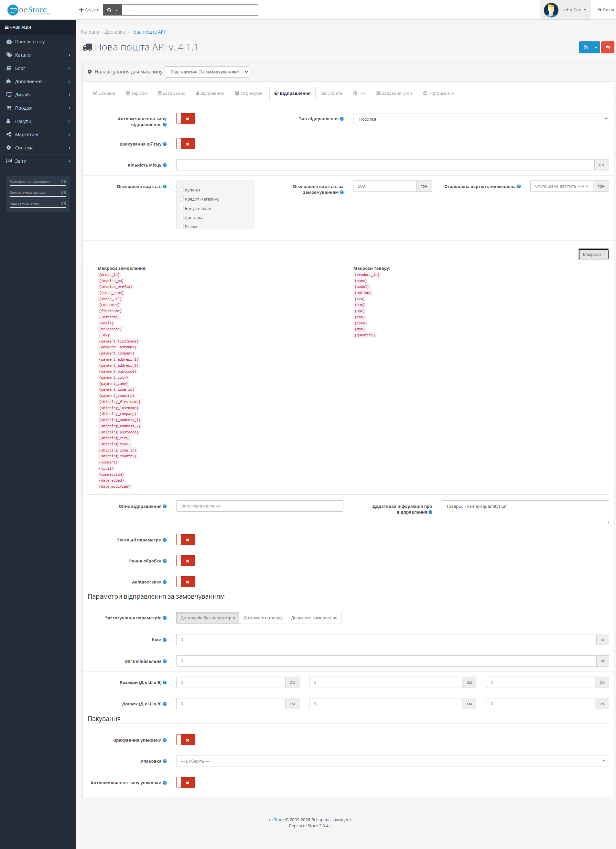Screen dimensions: 616x849
Task: Click help icon beside Оголошена вартість мінімальна
Action: [x=519, y=186]
